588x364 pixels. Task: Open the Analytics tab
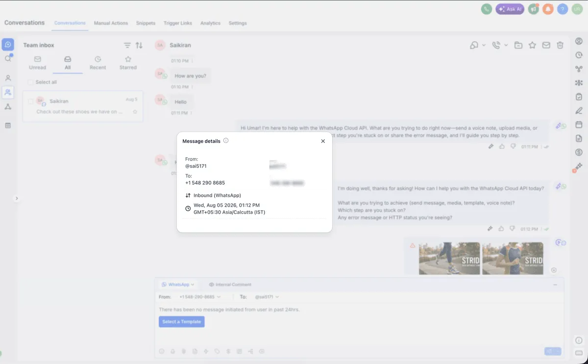point(210,23)
